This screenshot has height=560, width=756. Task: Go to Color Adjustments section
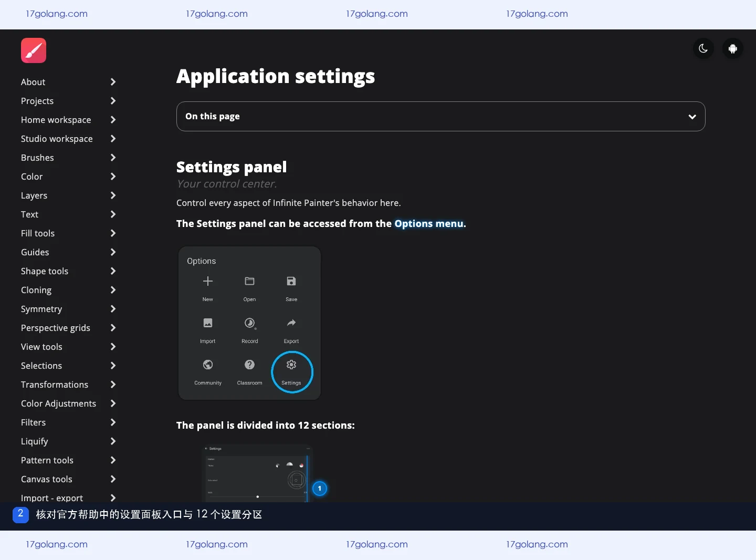(x=59, y=403)
